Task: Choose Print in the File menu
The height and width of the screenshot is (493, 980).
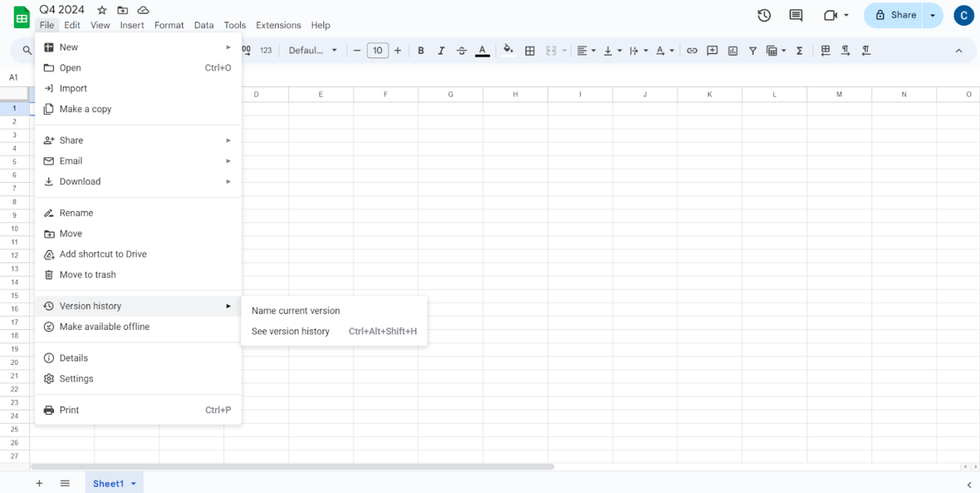Action: (138, 410)
